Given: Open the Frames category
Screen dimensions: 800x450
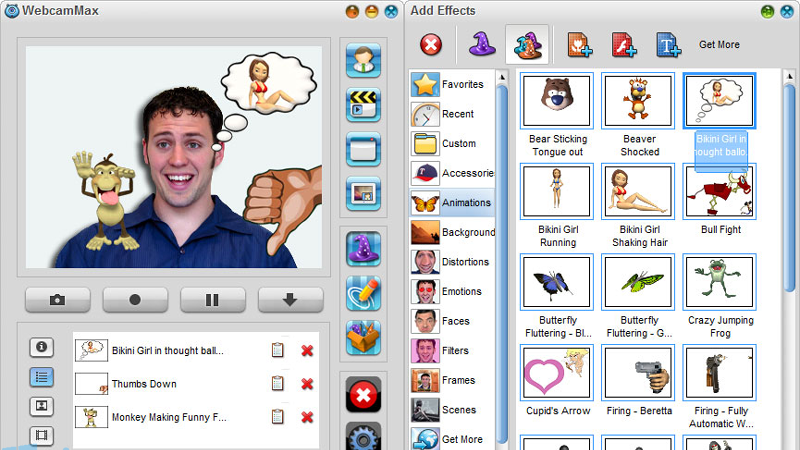Looking at the screenshot, I should (452, 380).
